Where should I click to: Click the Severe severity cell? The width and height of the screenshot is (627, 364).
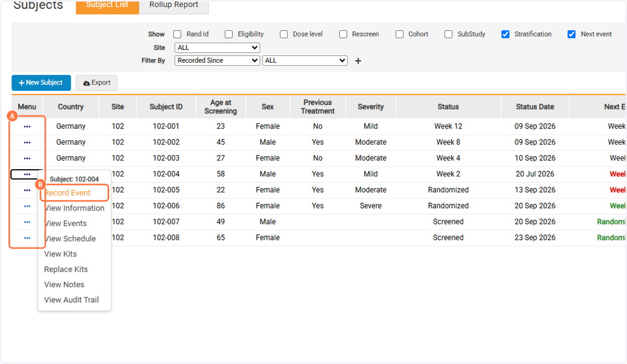371,206
